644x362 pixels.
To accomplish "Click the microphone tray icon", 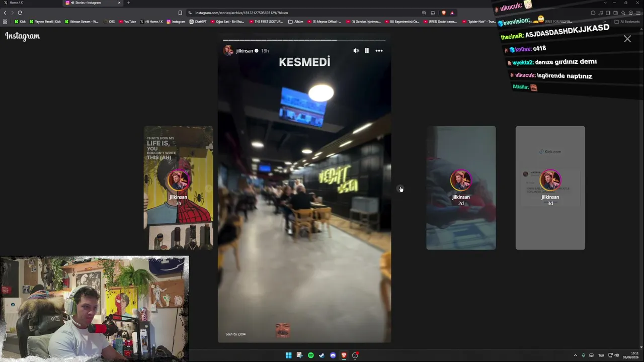I will pos(584,355).
